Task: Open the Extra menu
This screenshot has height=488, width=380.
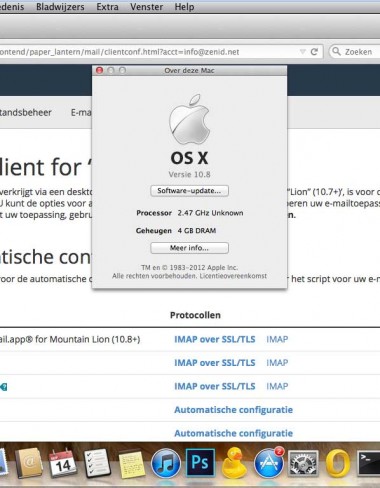Action: [107, 7]
